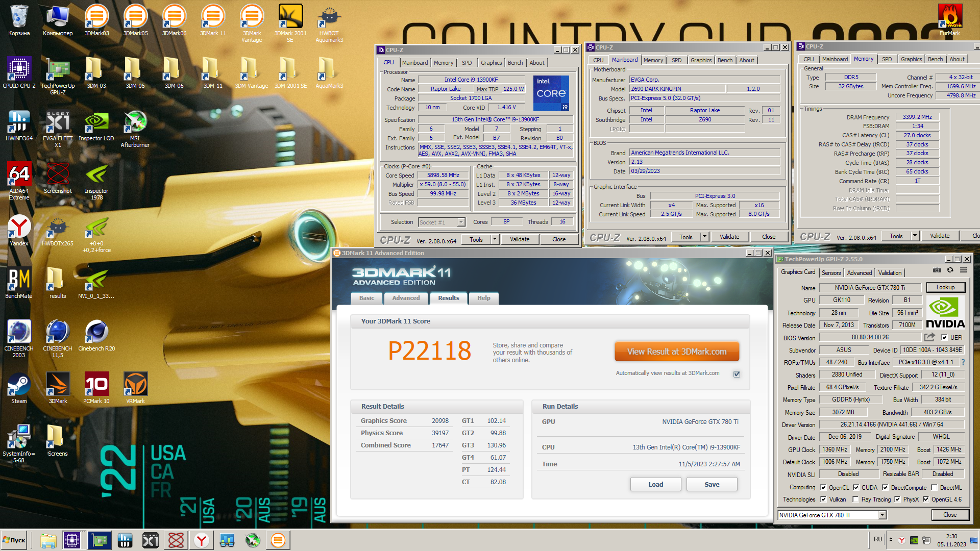This screenshot has width=980, height=551.
Task: Open the Advanced tab in GPU-Z
Action: [x=860, y=273]
